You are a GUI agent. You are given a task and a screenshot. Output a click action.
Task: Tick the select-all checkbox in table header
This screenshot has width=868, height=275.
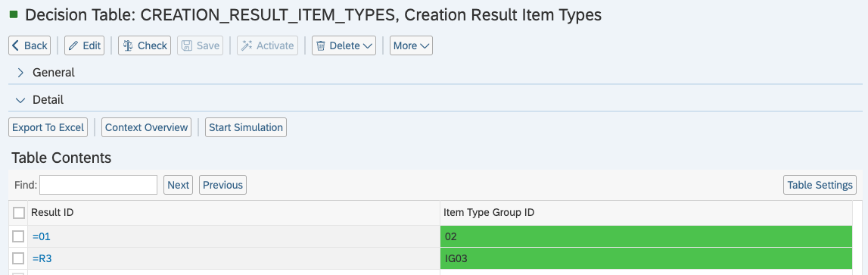pyautogui.click(x=19, y=212)
